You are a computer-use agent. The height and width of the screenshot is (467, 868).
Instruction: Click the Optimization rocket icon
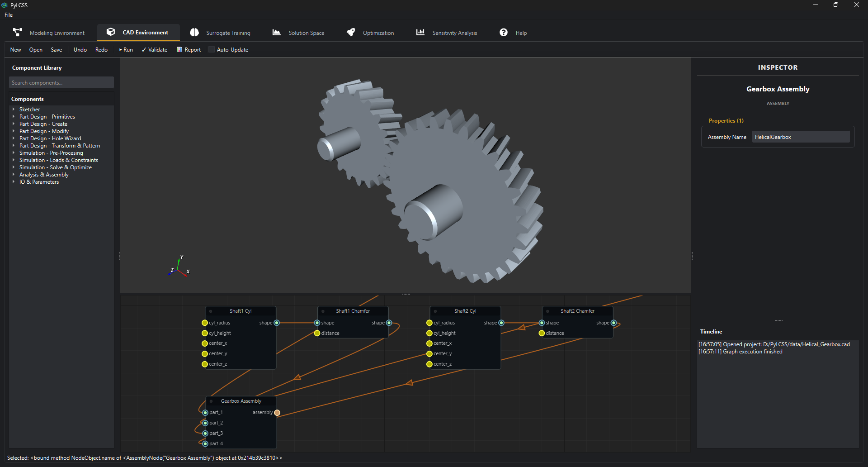tap(351, 32)
